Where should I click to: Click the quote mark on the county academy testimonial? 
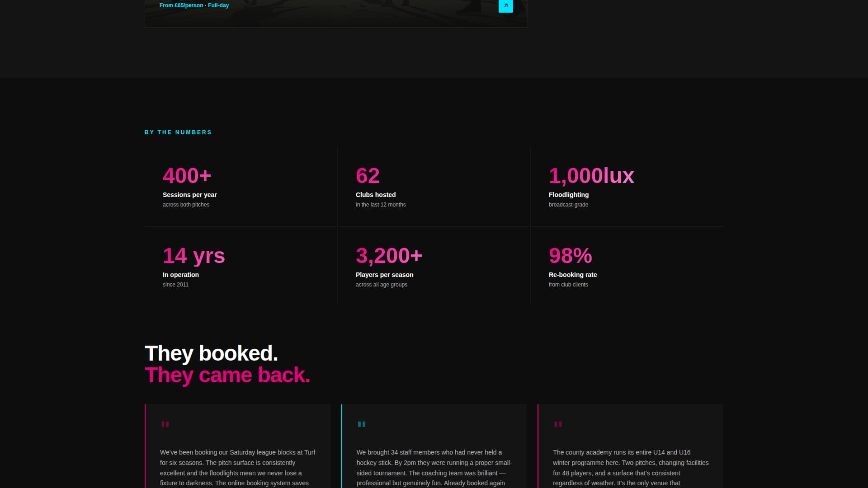point(558,424)
